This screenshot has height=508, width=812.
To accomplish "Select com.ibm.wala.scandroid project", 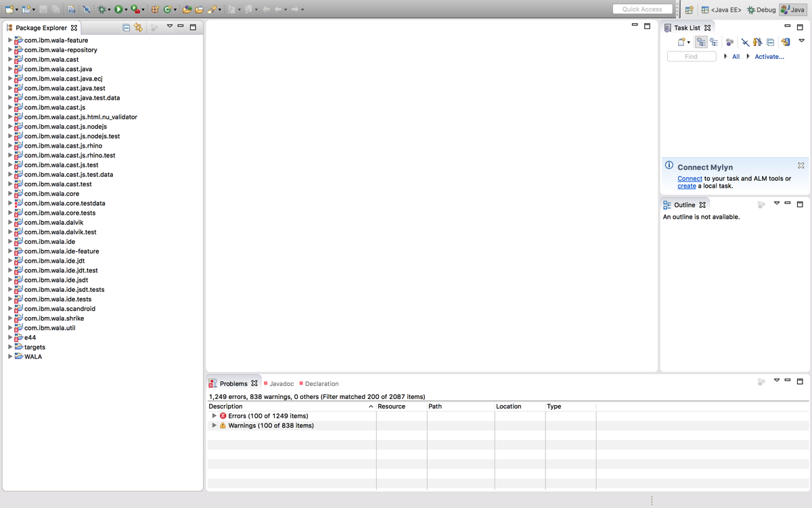I will click(60, 309).
